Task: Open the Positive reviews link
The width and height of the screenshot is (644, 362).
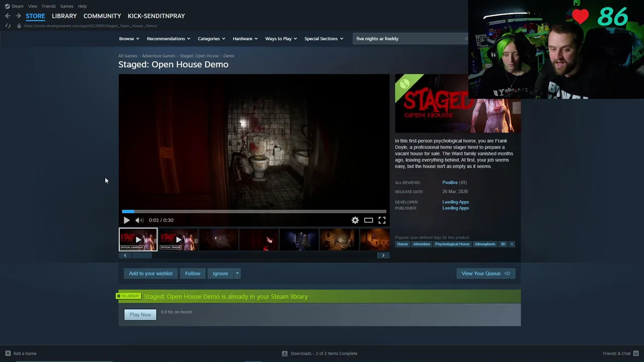Action: [x=450, y=183]
